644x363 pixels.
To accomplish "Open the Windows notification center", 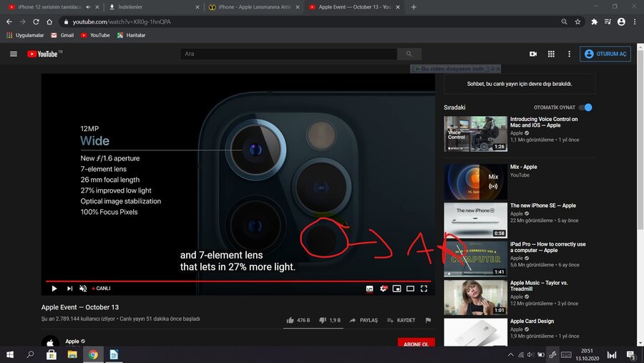I will pos(631,355).
